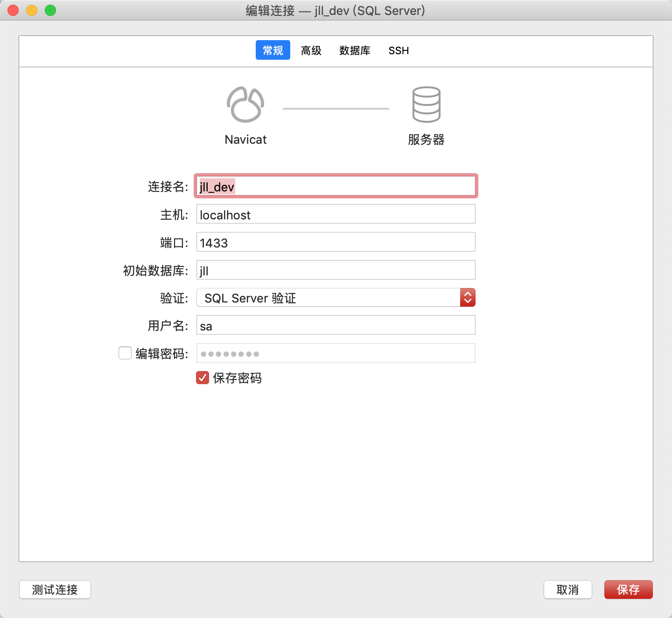The height and width of the screenshot is (618, 672).
Task: Minimize window using the yellow button
Action: pos(32,10)
